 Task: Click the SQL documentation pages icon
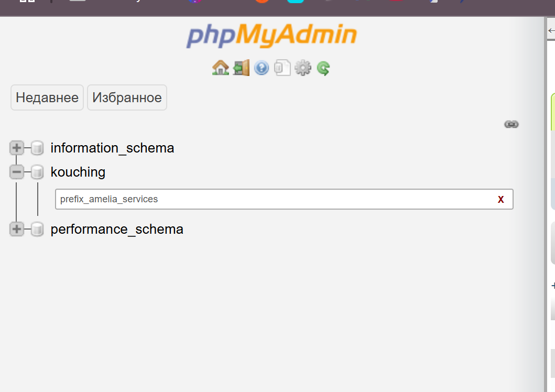click(282, 68)
